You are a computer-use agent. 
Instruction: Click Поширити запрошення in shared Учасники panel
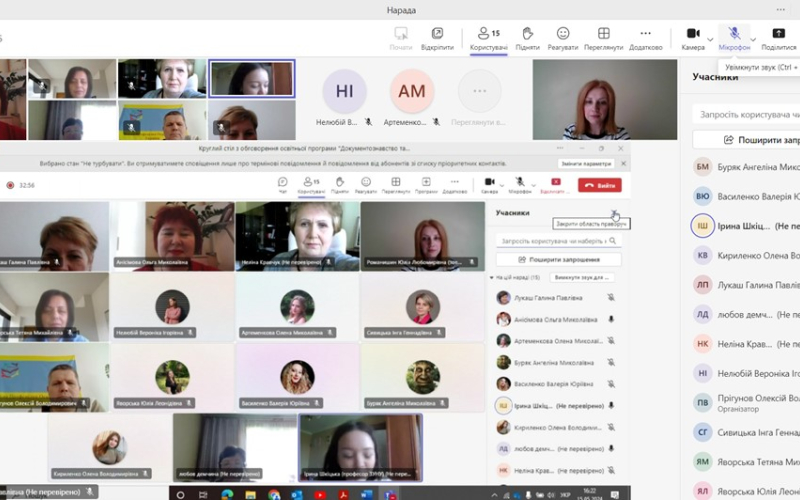click(559, 260)
